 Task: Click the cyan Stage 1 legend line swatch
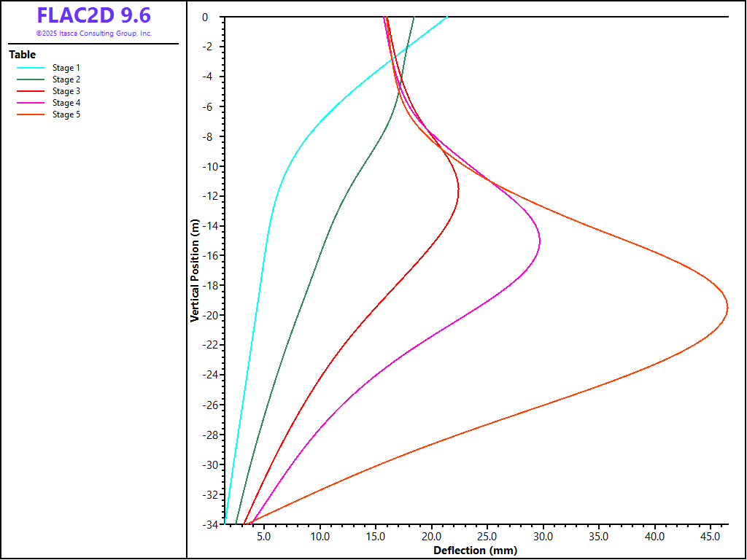click(31, 68)
